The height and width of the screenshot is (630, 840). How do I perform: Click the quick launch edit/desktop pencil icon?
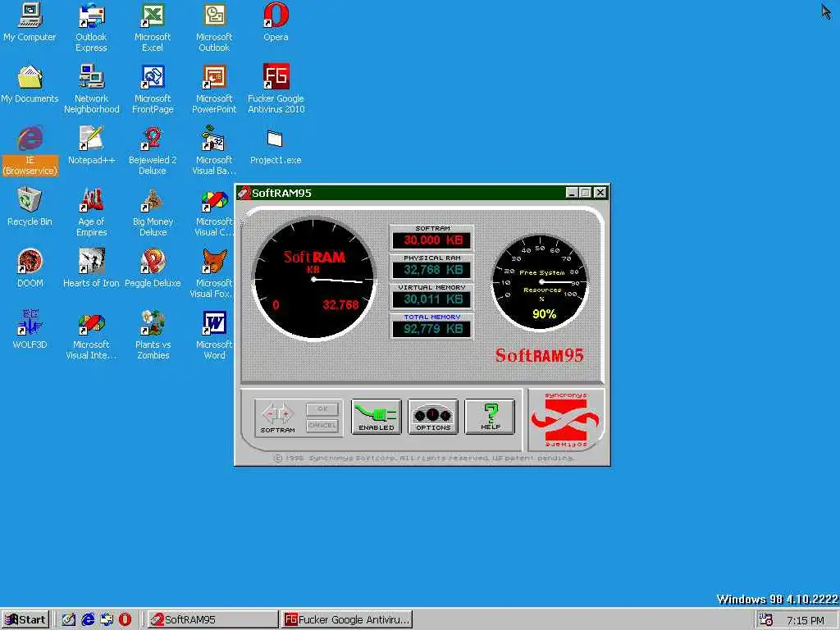click(69, 620)
